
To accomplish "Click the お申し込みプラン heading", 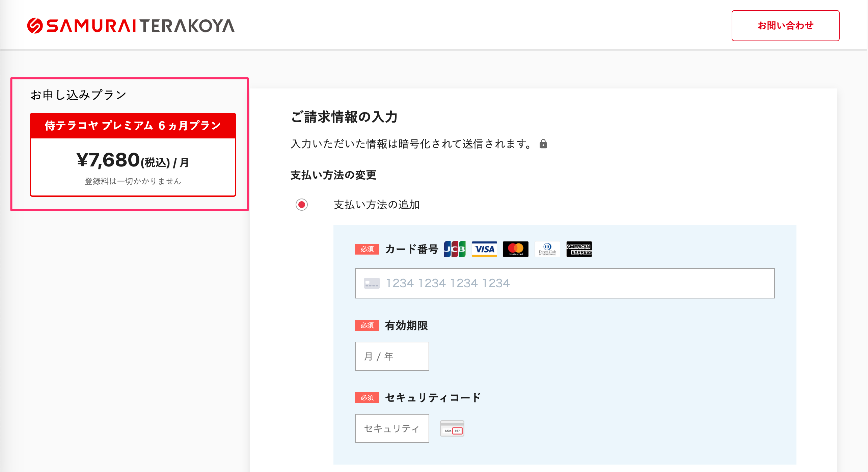I will [x=78, y=95].
